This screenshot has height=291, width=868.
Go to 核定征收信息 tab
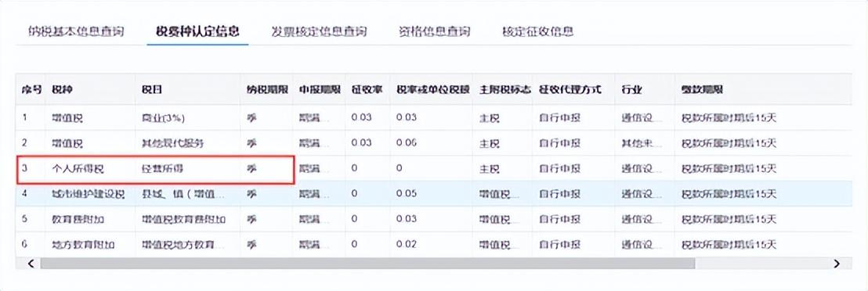pyautogui.click(x=537, y=31)
